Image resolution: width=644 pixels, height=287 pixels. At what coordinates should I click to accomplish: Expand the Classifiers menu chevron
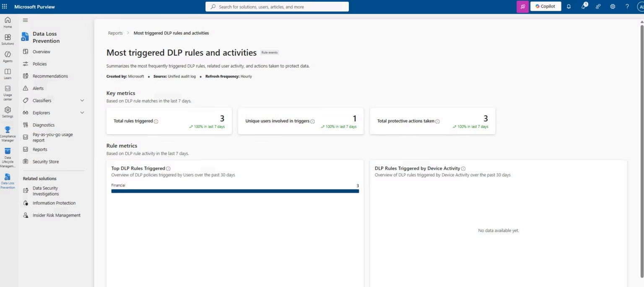tap(82, 101)
